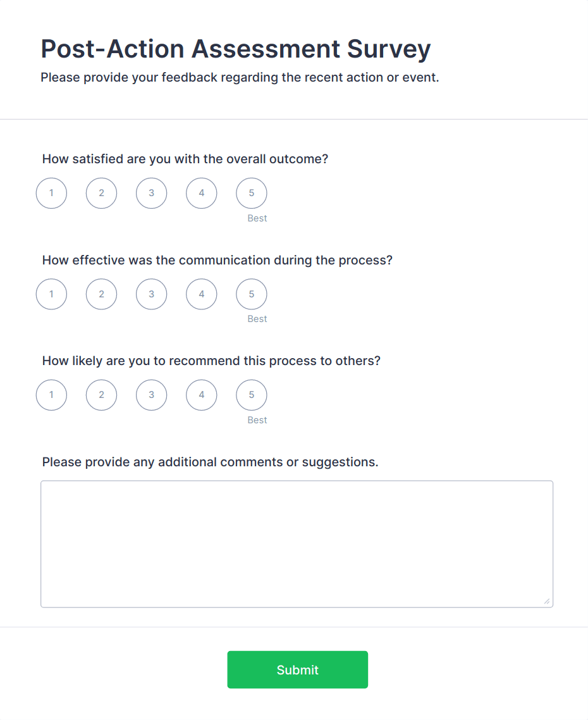Rate likelihood to recommend as 1

[51, 395]
